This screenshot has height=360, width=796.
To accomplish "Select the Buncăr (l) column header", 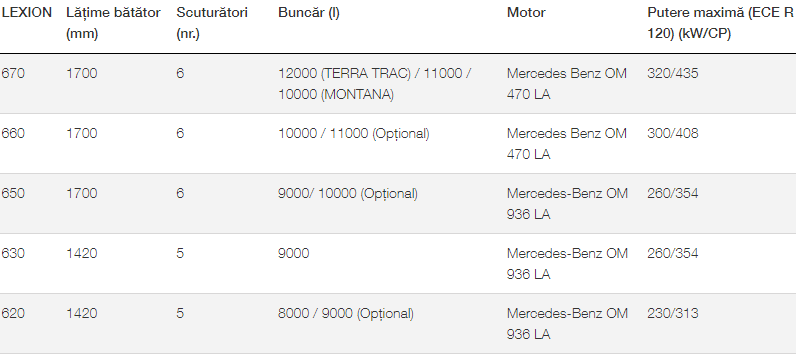I will (309, 13).
